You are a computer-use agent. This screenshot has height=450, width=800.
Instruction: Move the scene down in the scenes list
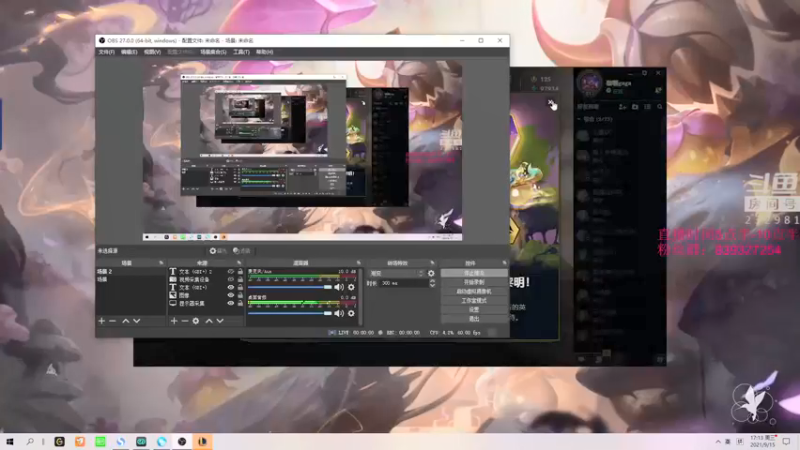pyautogui.click(x=137, y=321)
